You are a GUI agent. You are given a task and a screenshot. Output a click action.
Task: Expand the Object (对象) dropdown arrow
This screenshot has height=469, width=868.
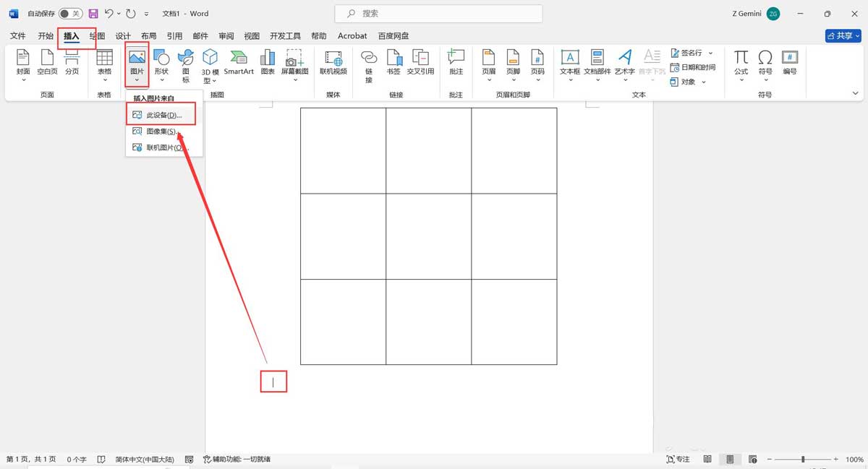click(705, 81)
